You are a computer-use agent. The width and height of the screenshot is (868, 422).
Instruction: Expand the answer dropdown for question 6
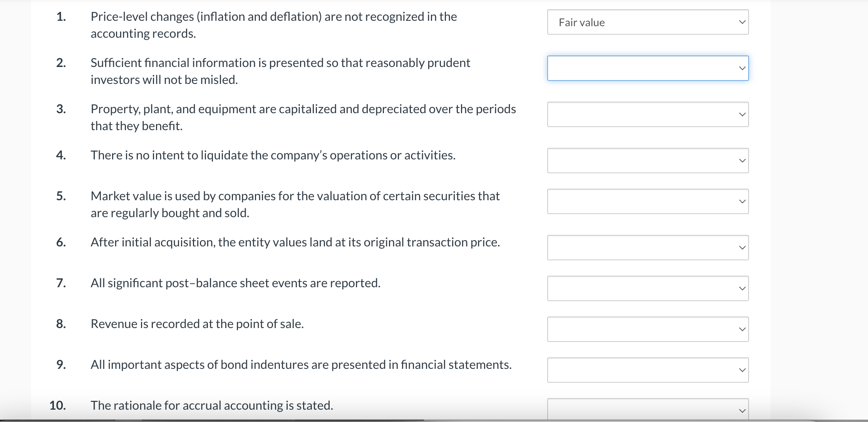(x=647, y=247)
